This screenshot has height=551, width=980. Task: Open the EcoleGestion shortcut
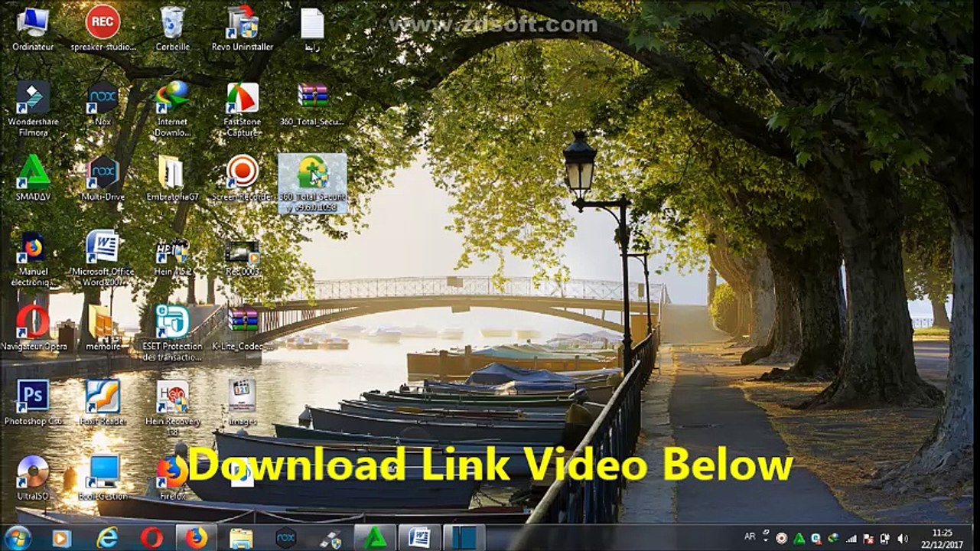pyautogui.click(x=103, y=478)
